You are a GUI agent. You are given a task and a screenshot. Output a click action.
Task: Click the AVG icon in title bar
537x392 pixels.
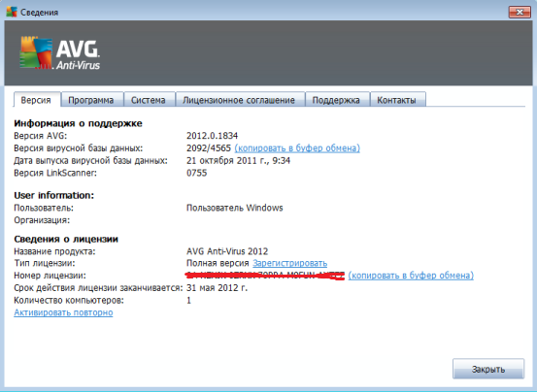click(12, 12)
